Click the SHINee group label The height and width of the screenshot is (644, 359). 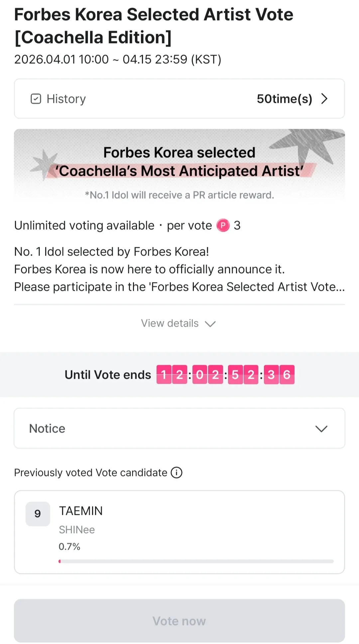click(77, 530)
